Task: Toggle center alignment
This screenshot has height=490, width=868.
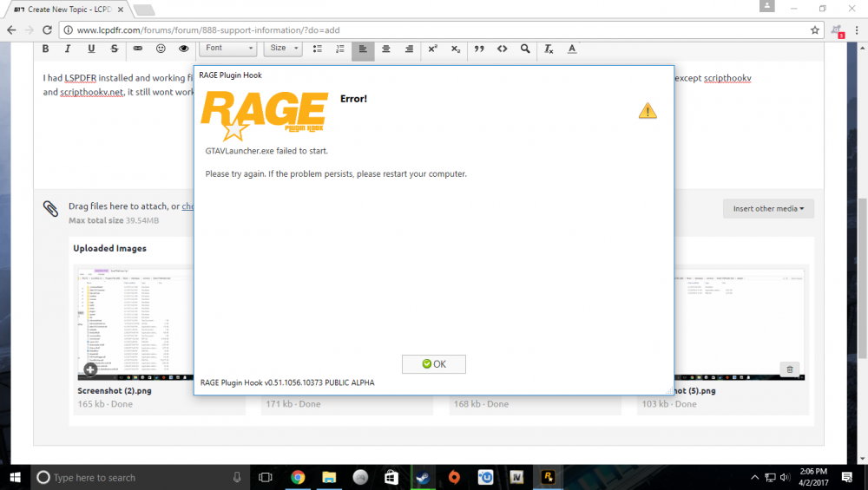Action: [x=386, y=49]
